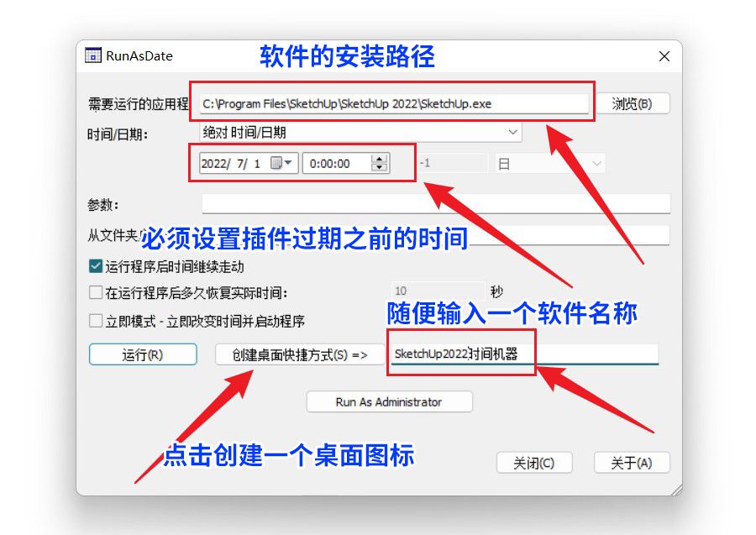Click the 2022/7/1 date field
Screen dimensions: 756x535
click(x=249, y=163)
